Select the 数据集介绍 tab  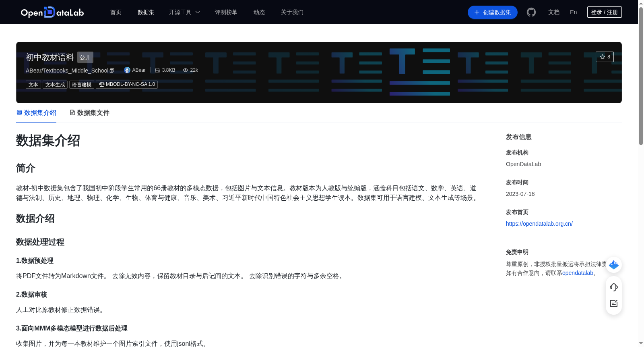pos(36,113)
